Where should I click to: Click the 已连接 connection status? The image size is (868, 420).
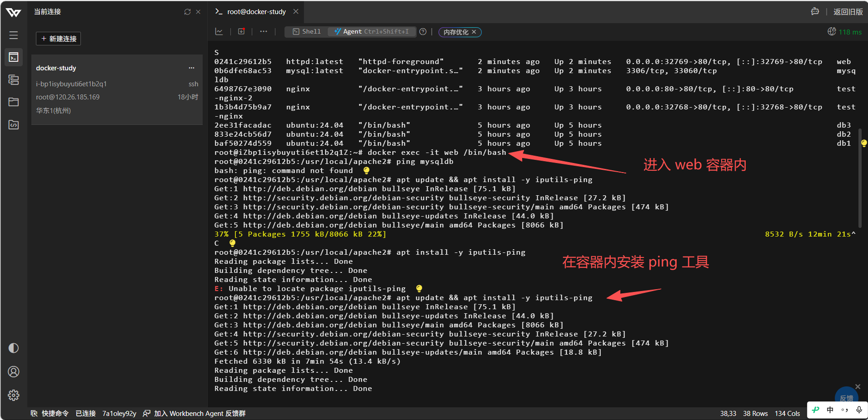point(85,413)
